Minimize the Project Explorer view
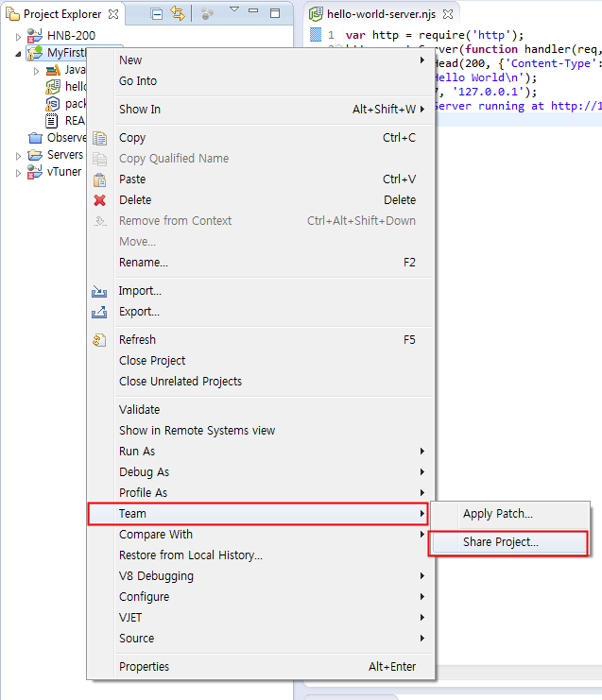The width and height of the screenshot is (602, 700). (253, 10)
